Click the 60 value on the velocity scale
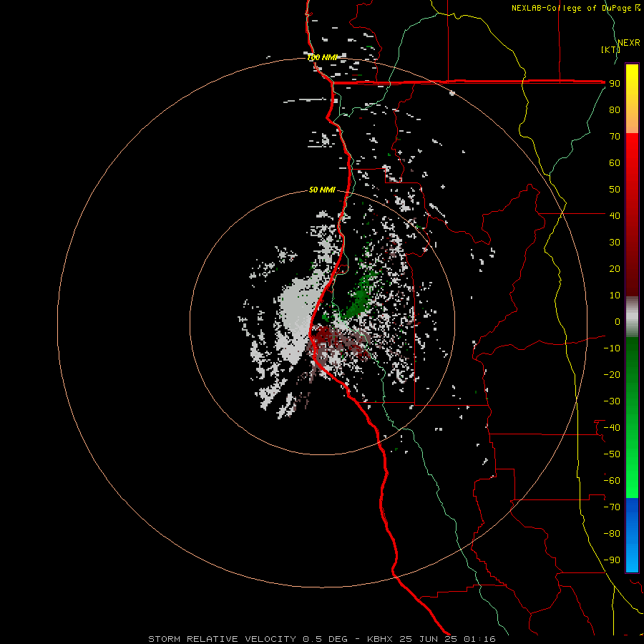Image resolution: width=644 pixels, height=644 pixels. (x=615, y=162)
